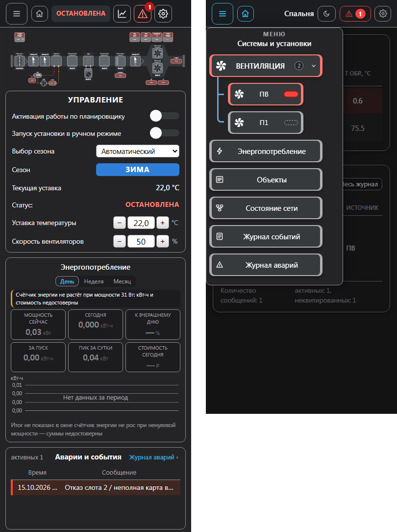397x532 pixels.
Task: Collapse the ВЕНТИЛЯЦИЯ menu section
Action: pyautogui.click(x=266, y=66)
